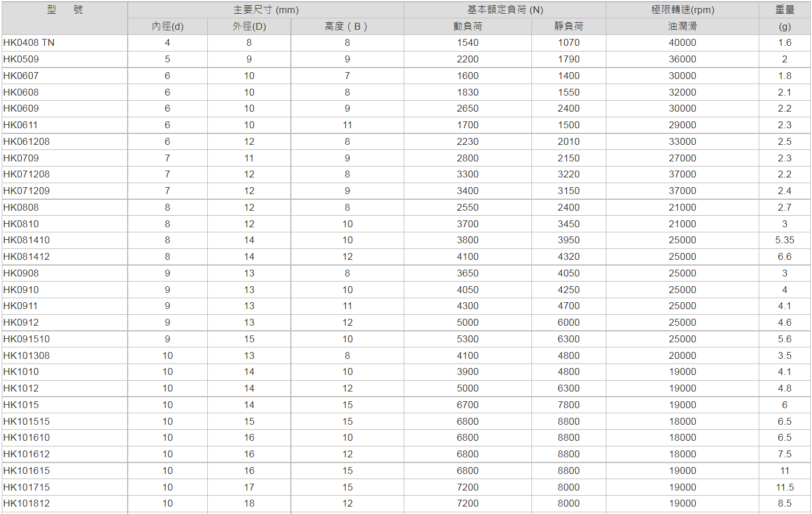Select the 油潤滑 sub-header cell
812x514 pixels.
tap(683, 26)
